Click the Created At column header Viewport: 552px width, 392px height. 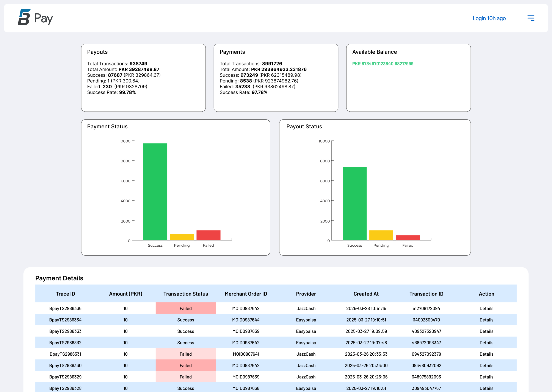click(366, 294)
